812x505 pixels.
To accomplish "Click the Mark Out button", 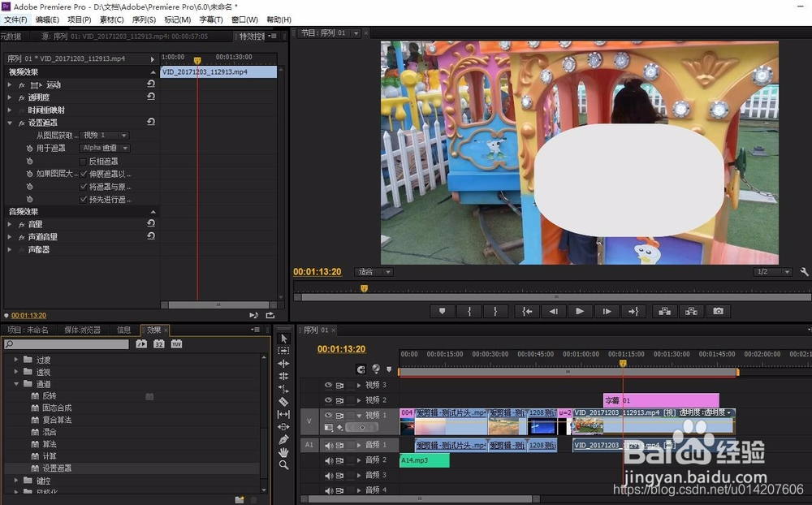I will point(495,311).
